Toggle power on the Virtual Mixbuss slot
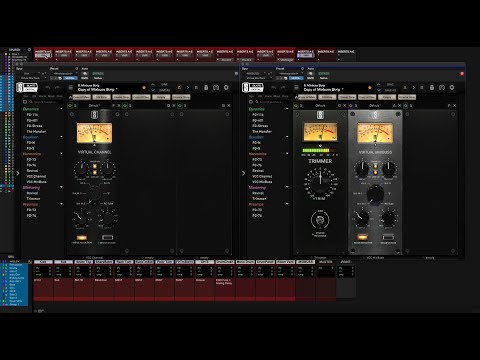The width and height of the screenshot is (480, 360). (351, 105)
